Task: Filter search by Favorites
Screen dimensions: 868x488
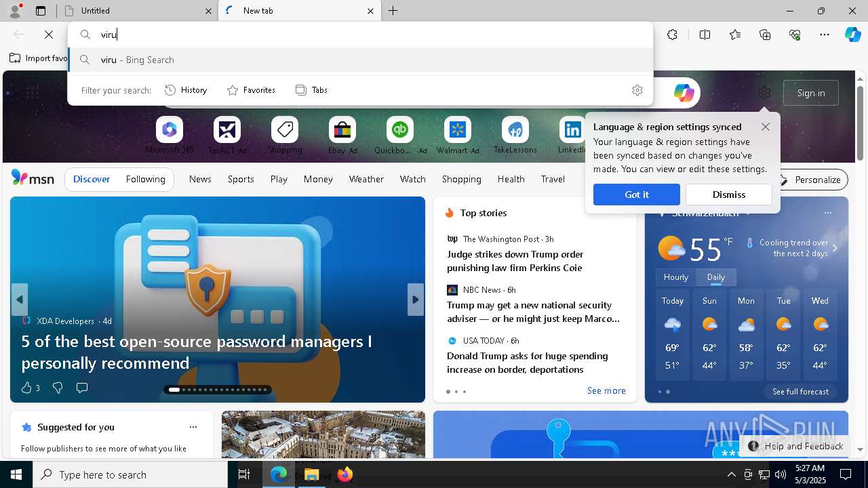Action: pos(251,90)
